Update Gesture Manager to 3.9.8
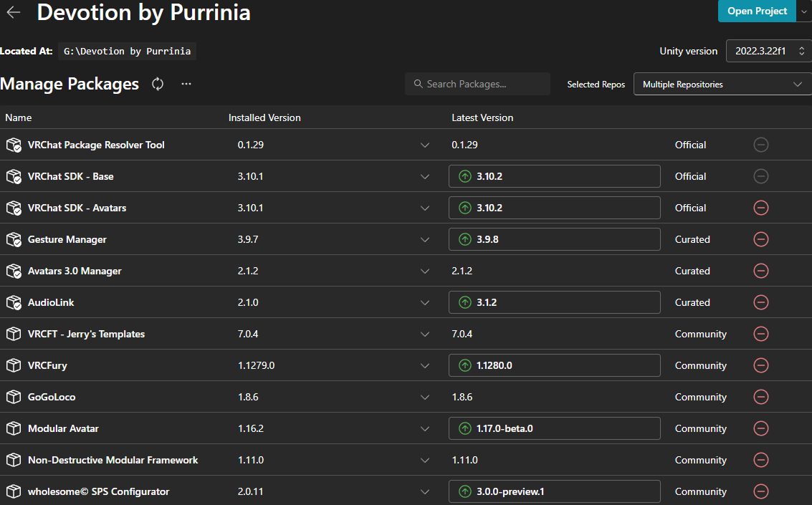812x505 pixels. tap(554, 239)
